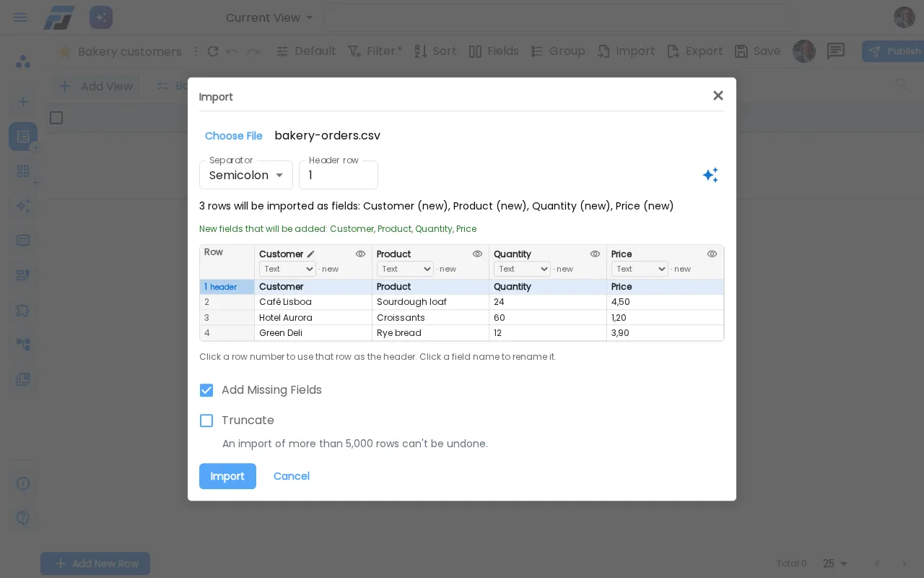Open the Separator Semicolon dropdown
Screen dimensions: 924x578
click(x=246, y=175)
